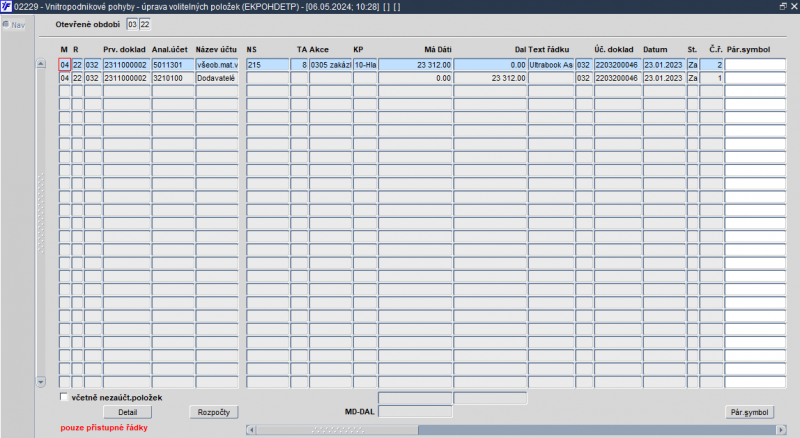Click Má Dáti cell 23 312.00 in first row
The width and height of the screenshot is (800, 438).
coord(415,65)
